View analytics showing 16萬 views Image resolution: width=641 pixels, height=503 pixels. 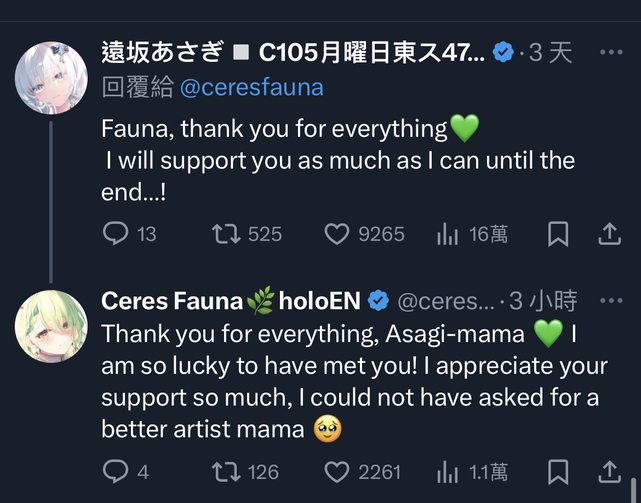pyautogui.click(x=447, y=234)
